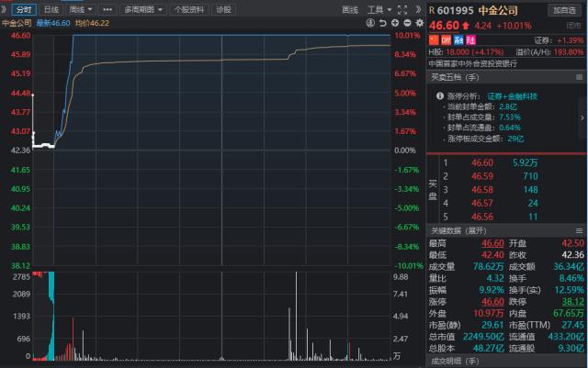
Task: Click the 10.01% axis label on the chart
Action: [x=407, y=36]
